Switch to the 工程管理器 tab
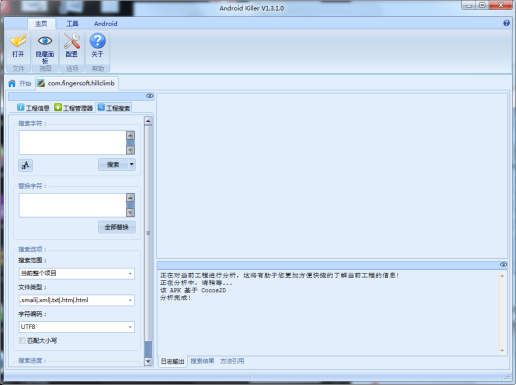 (x=73, y=108)
